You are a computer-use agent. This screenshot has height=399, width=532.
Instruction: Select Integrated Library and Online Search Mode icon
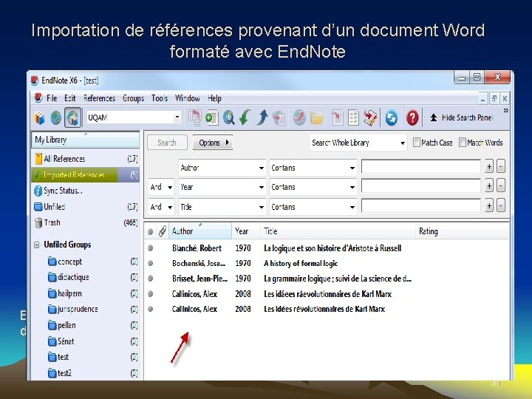click(73, 117)
